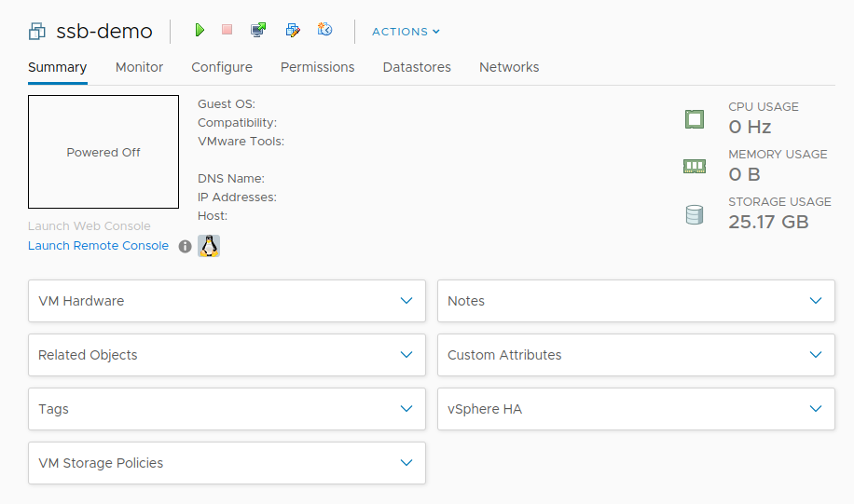Click the Linux penguin guest OS icon

click(209, 246)
